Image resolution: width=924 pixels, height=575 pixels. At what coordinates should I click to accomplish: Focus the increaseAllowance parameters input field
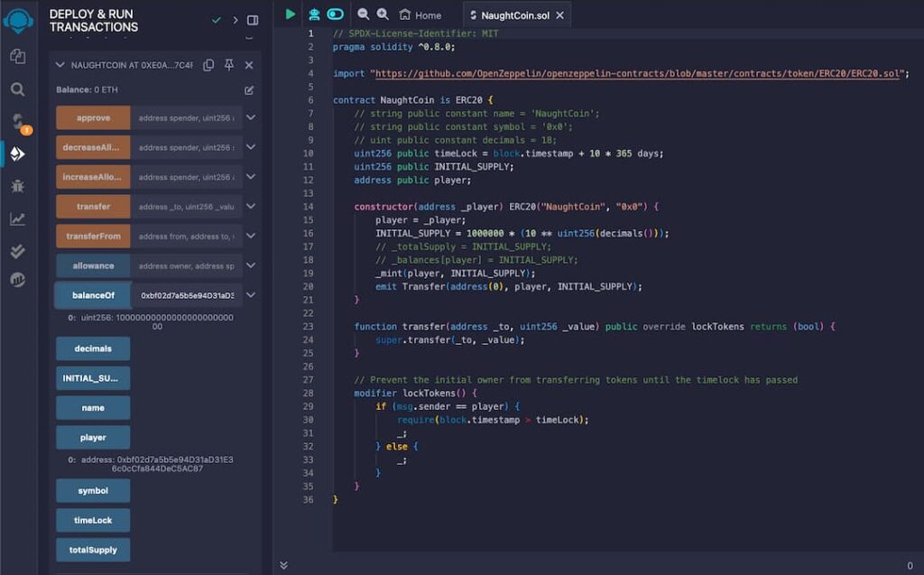186,177
